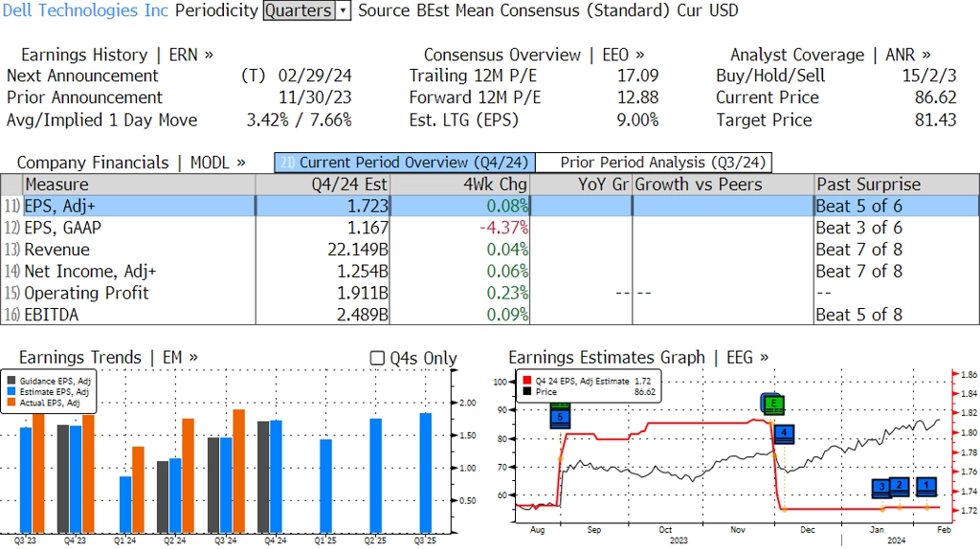Select the Operating Profit row
This screenshot has width=980, height=549.
[x=489, y=293]
